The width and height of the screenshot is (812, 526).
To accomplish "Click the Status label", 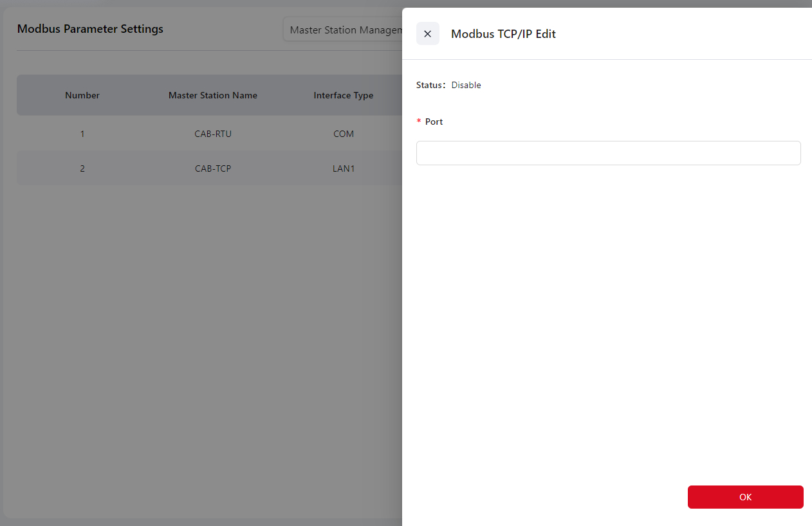I will (430, 85).
